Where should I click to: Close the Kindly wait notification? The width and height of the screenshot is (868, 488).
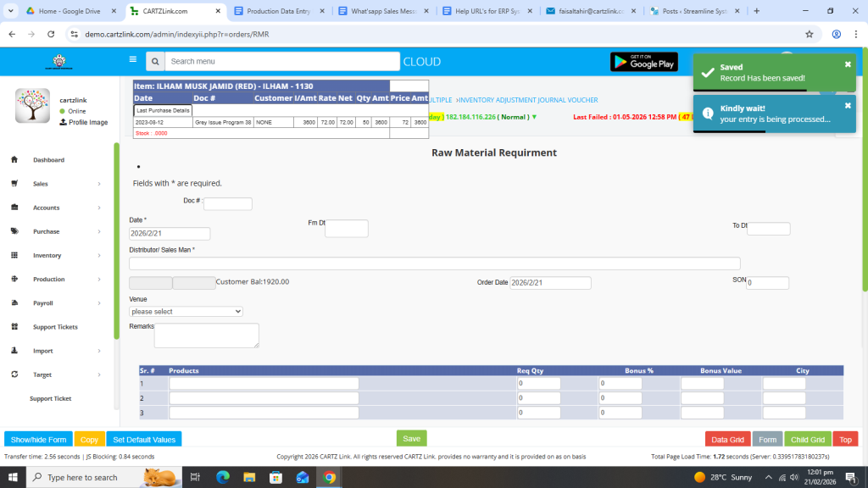click(848, 106)
